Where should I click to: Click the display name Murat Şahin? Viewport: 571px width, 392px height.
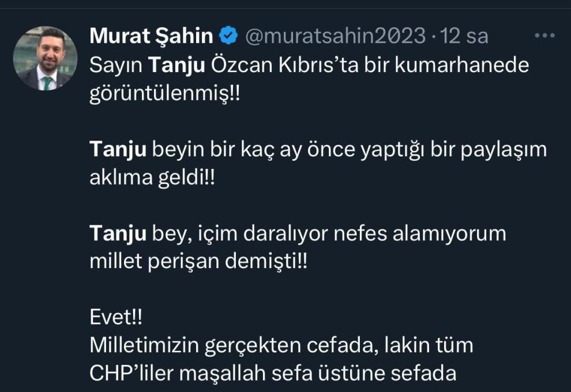tap(152, 36)
